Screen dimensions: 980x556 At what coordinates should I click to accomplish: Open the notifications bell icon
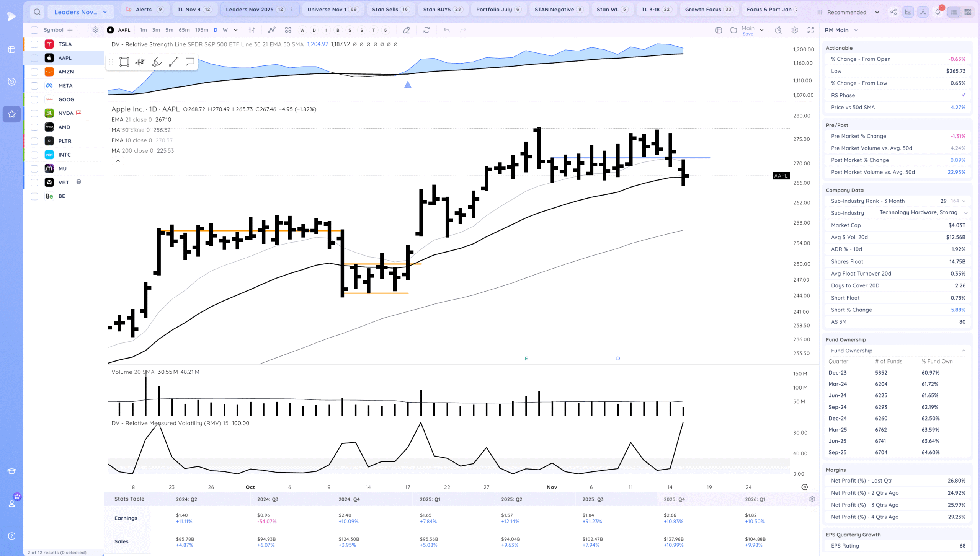tap(938, 12)
